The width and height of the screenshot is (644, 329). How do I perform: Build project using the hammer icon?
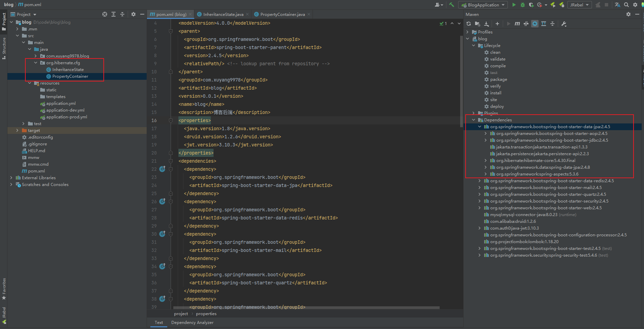click(451, 5)
